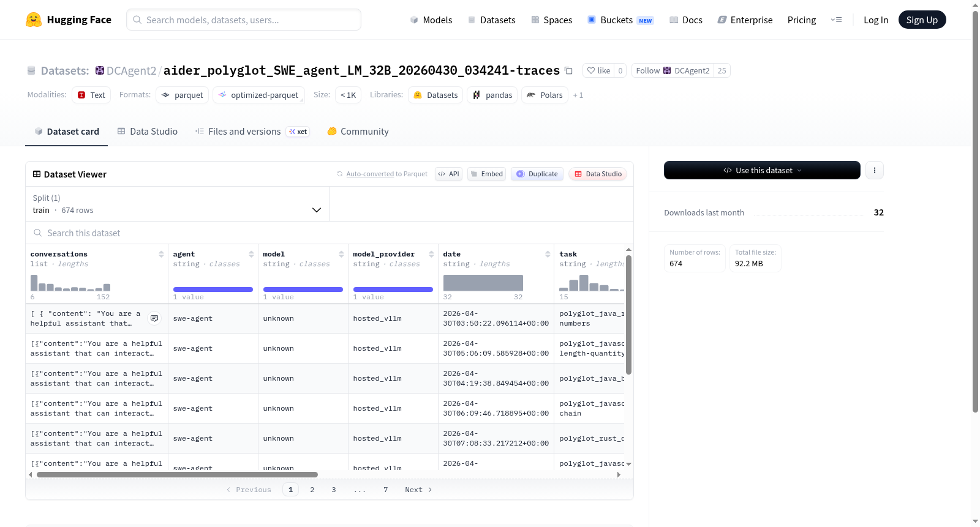
Task: Open the Use this dataset dropdown
Action: [x=762, y=170]
